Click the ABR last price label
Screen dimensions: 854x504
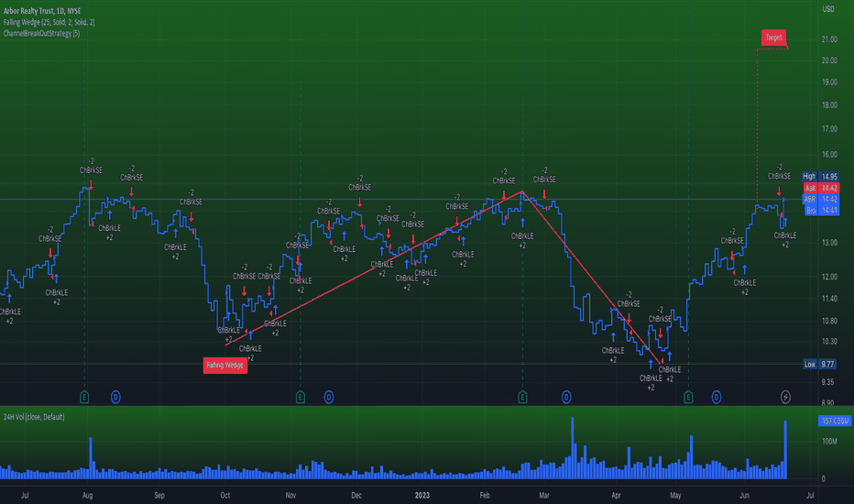point(821,200)
